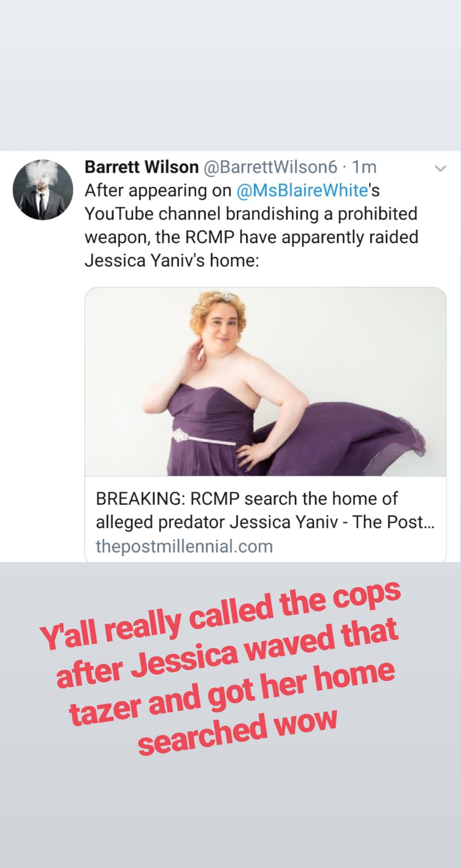Select the "after Jessica waved that" caption line
This screenshot has height=868, width=461.
(228, 650)
